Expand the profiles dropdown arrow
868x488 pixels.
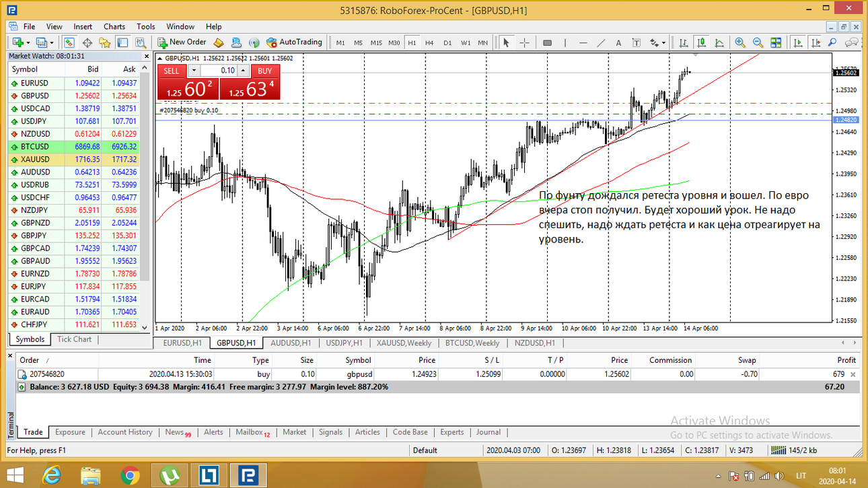pos(52,42)
